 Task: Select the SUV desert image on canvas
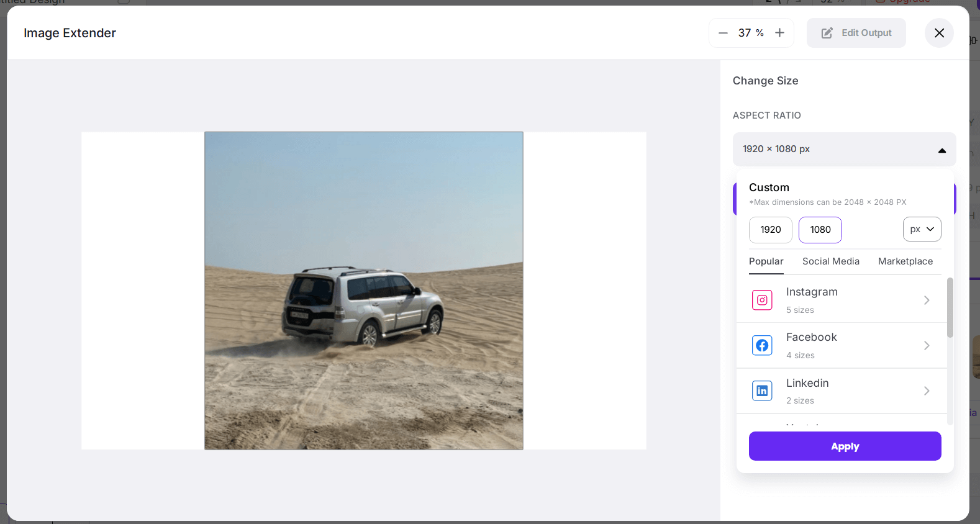click(364, 291)
